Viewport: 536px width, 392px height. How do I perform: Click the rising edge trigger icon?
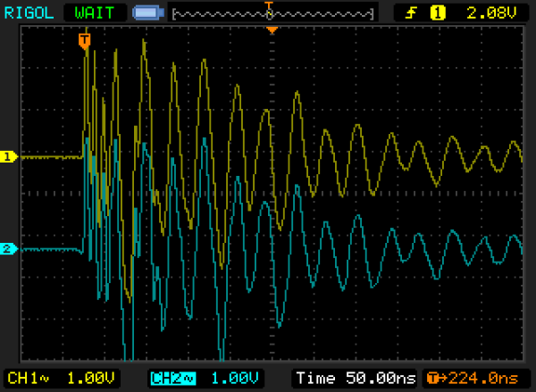click(x=411, y=13)
